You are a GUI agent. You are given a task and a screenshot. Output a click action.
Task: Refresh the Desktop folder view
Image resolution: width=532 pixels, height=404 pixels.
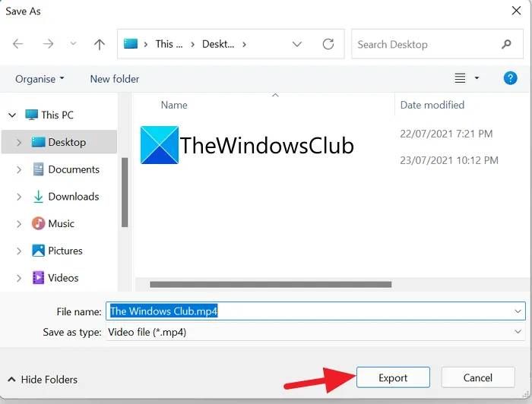(328, 44)
